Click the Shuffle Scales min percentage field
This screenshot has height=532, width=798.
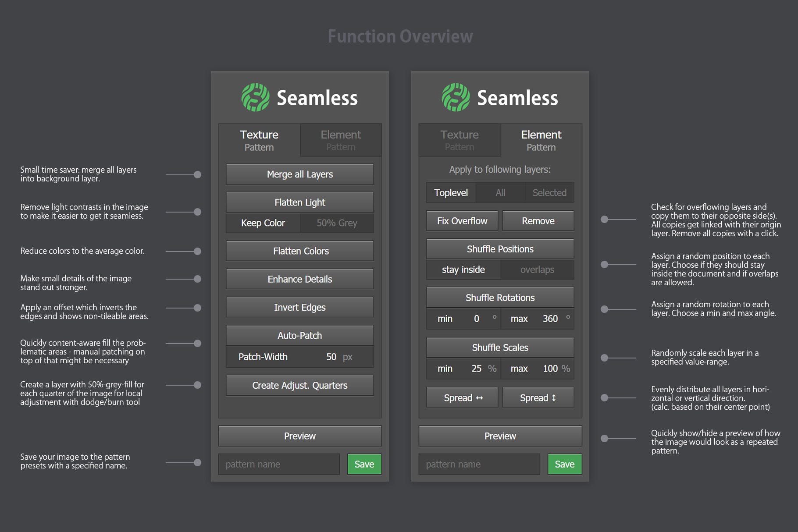476,369
